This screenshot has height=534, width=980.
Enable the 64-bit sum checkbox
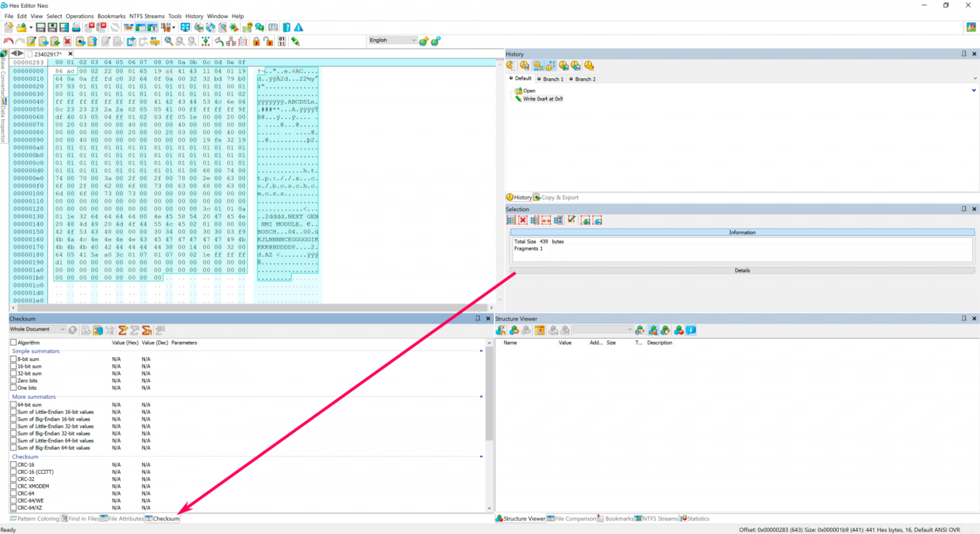pyautogui.click(x=13, y=405)
